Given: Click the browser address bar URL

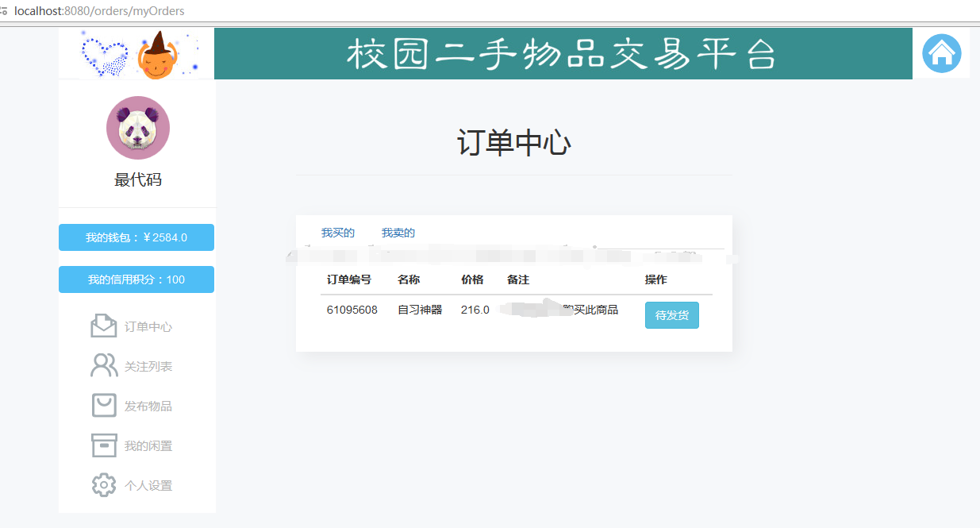Looking at the screenshot, I should tap(99, 11).
